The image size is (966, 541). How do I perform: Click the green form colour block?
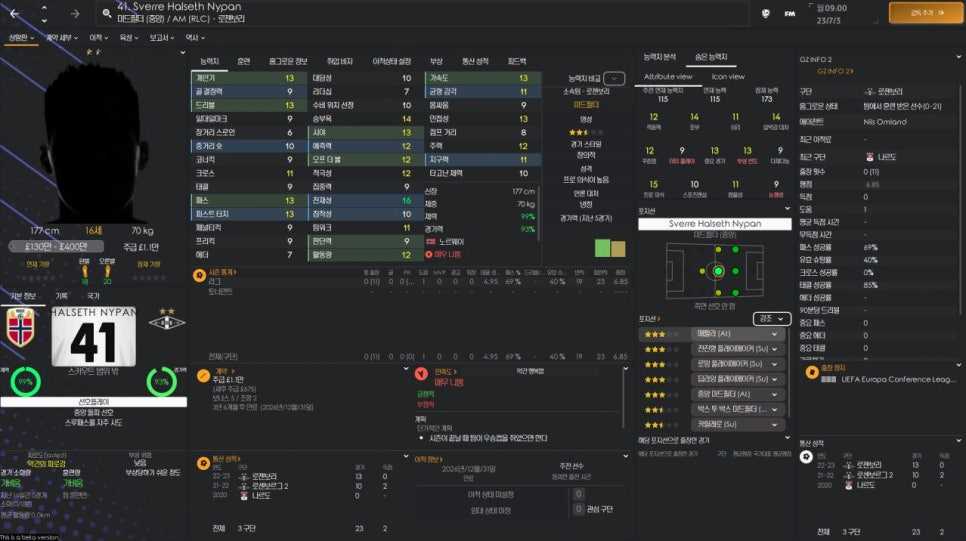click(x=603, y=247)
